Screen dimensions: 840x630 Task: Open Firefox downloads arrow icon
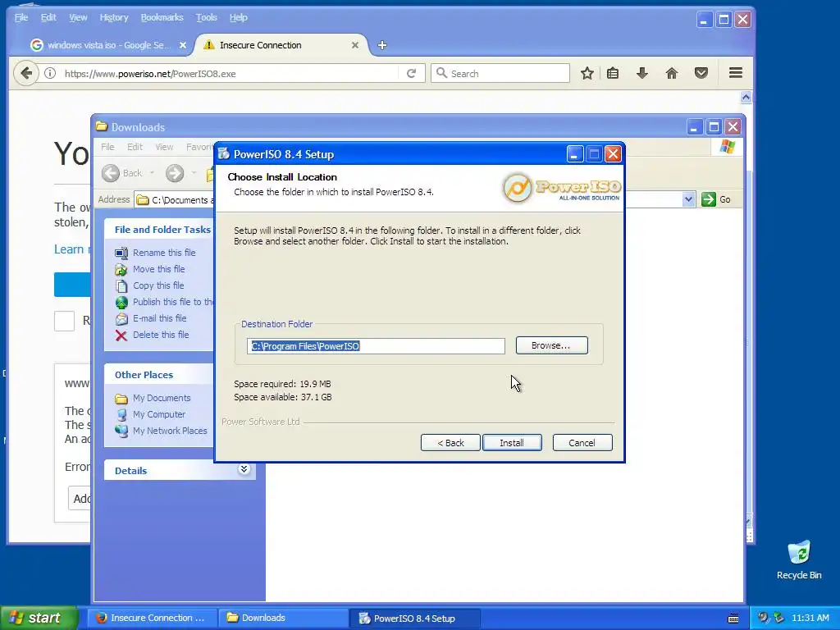642,73
